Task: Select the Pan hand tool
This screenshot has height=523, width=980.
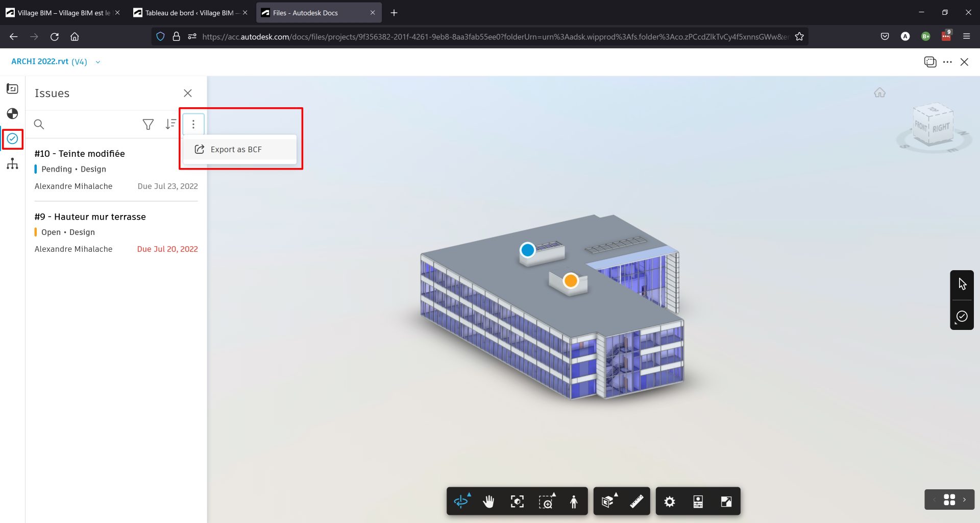Action: point(488,502)
